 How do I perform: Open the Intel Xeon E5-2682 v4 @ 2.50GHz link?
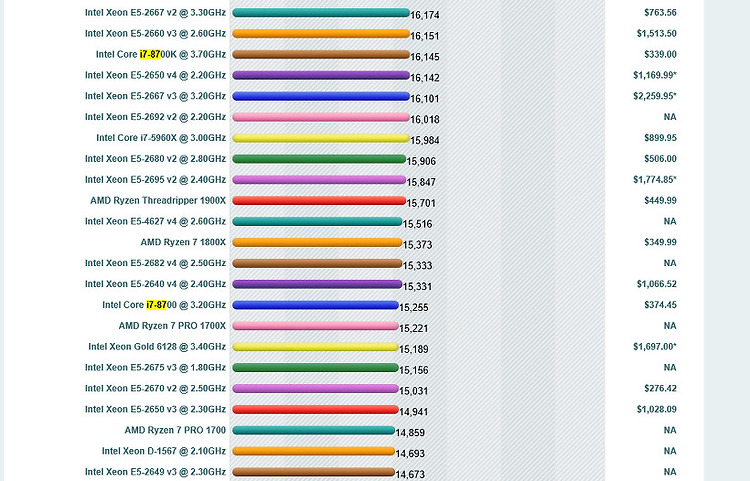pos(155,263)
